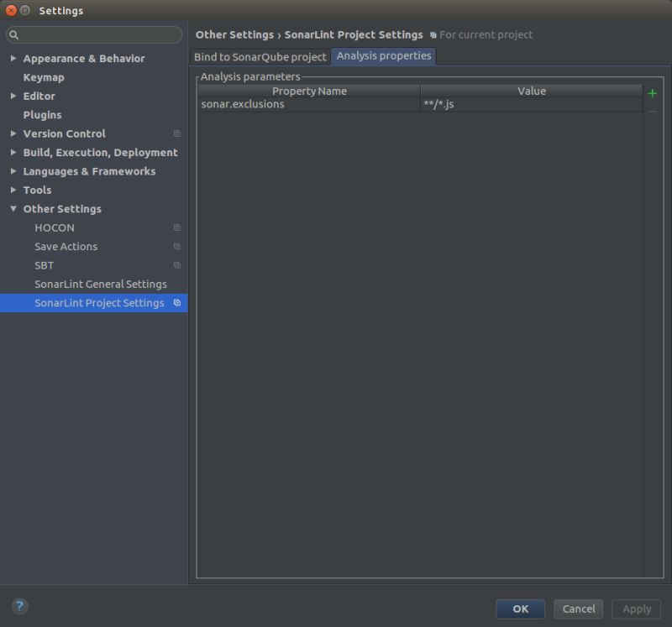Switch to the Bind to SonarQube project tab

click(262, 56)
